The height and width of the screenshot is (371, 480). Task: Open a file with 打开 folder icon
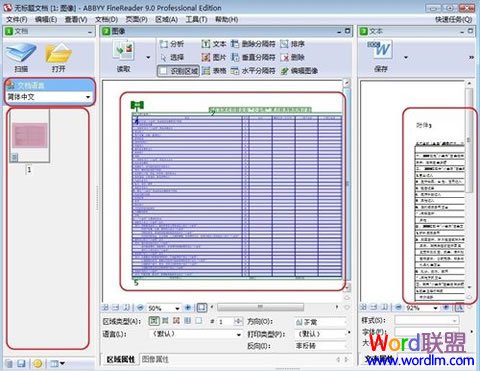(58, 57)
